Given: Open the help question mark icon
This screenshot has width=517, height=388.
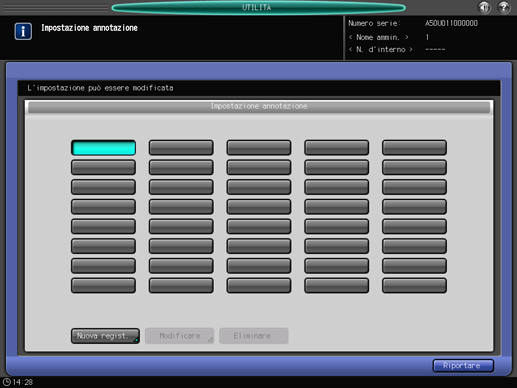Looking at the screenshot, I should (x=504, y=7).
